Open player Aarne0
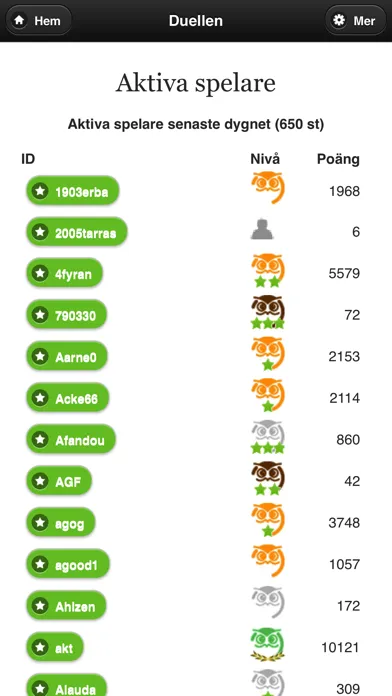 pos(67,357)
